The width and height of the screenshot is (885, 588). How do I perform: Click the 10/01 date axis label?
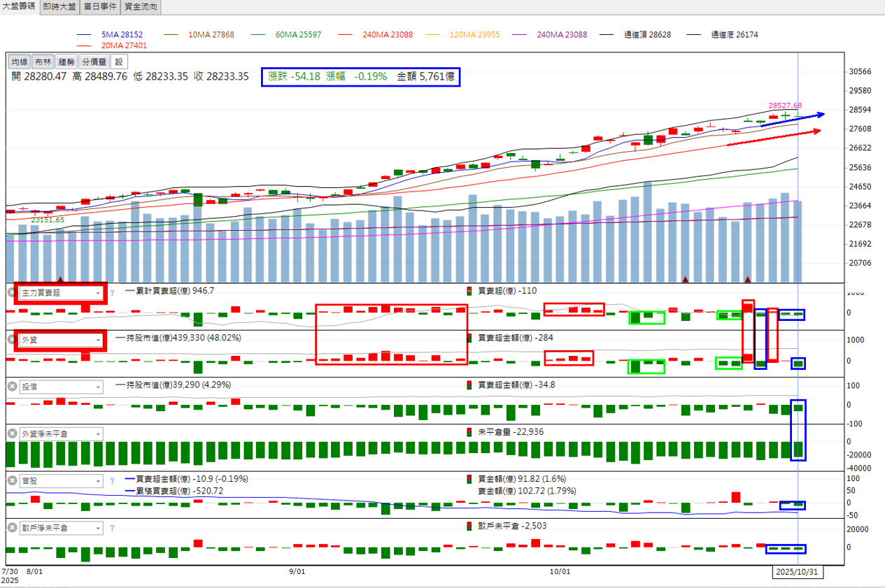coord(559,571)
